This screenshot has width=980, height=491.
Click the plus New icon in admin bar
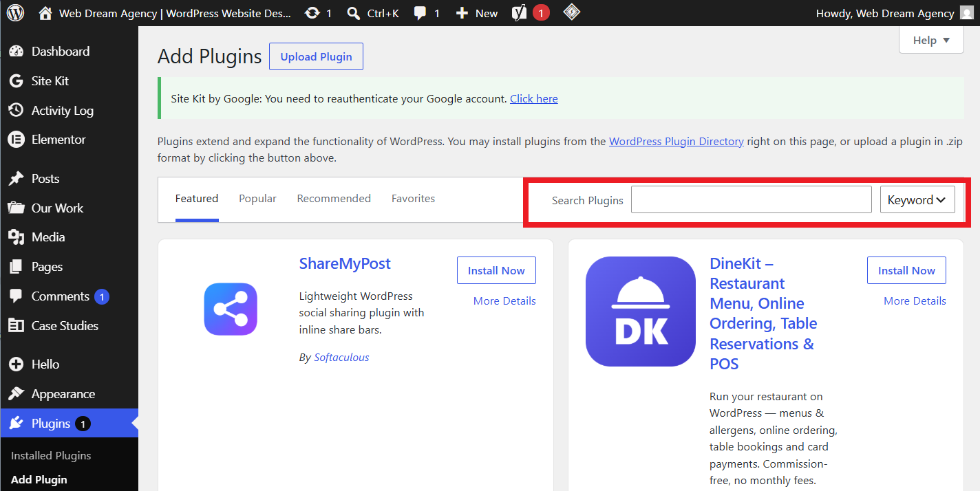point(462,13)
